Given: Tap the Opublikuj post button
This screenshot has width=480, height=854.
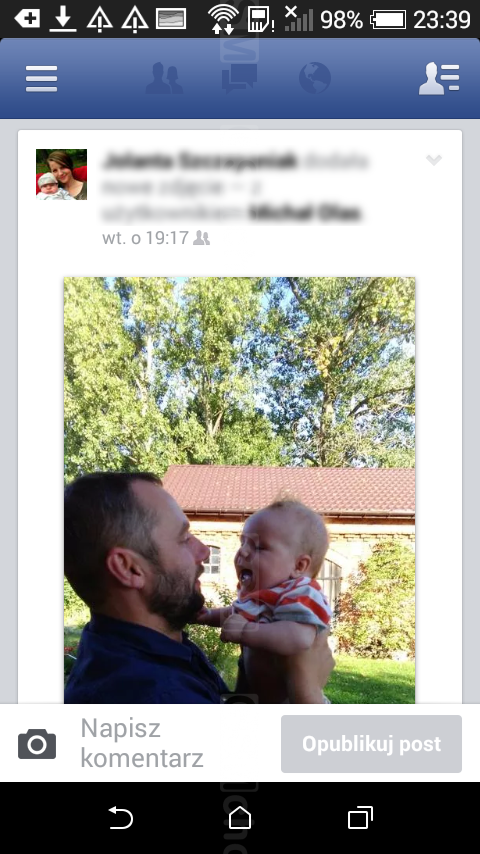Looking at the screenshot, I should click(371, 744).
